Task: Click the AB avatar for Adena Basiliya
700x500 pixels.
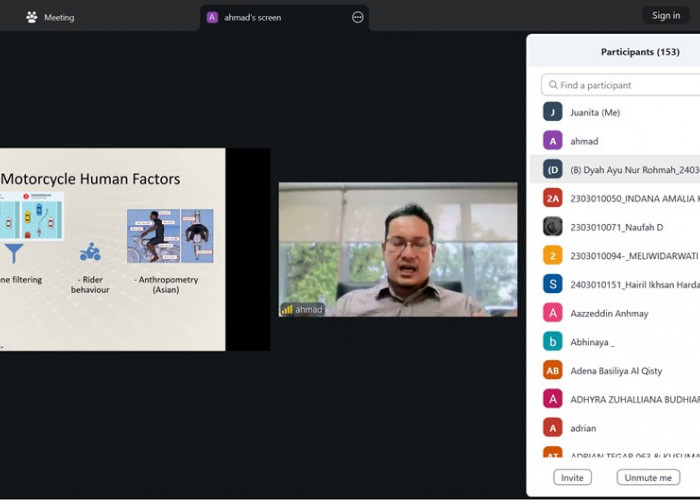Action: tap(553, 370)
